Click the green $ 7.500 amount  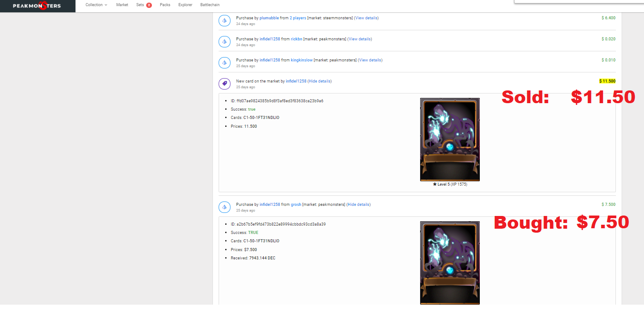[608, 205]
